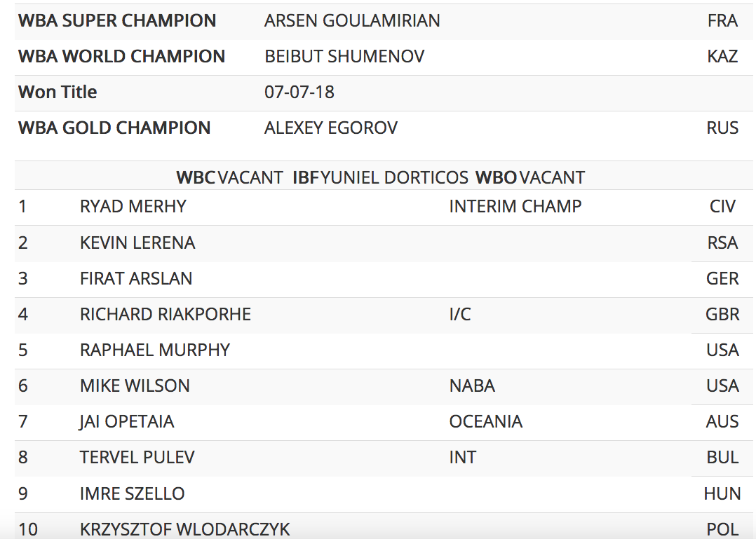Viewport: 756px width, 539px height.
Task: Click the INTERIM CHAMP title label
Action: (515, 207)
